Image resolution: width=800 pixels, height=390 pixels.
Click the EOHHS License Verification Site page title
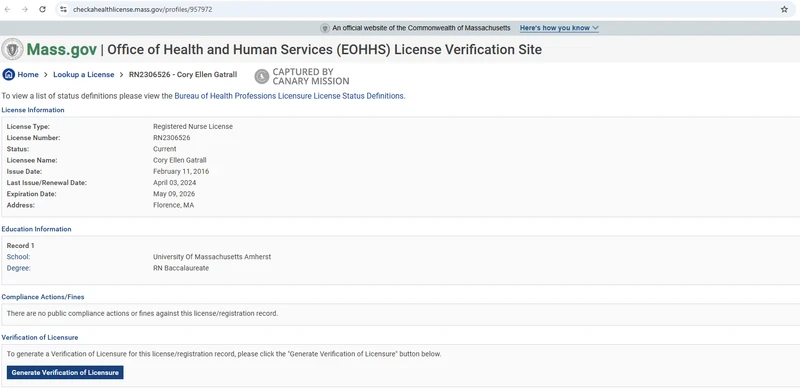click(x=324, y=50)
